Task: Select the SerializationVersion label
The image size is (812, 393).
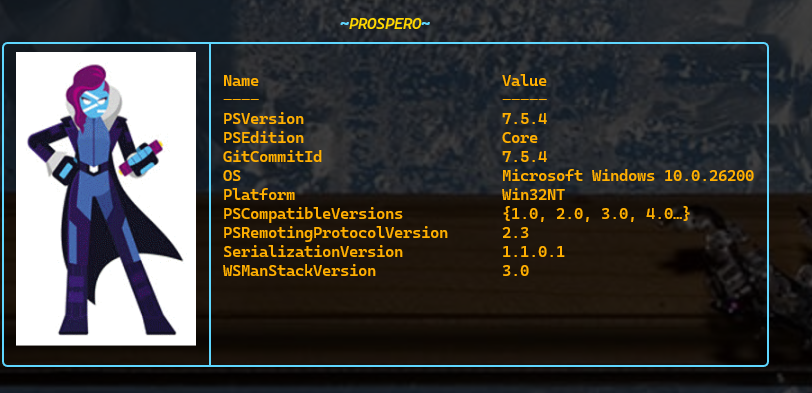Action: [x=313, y=252]
